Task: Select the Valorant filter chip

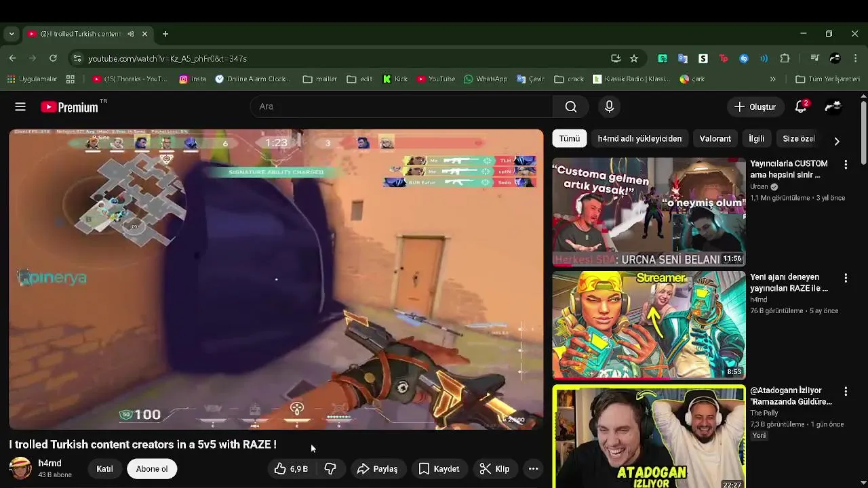Action: coord(715,138)
